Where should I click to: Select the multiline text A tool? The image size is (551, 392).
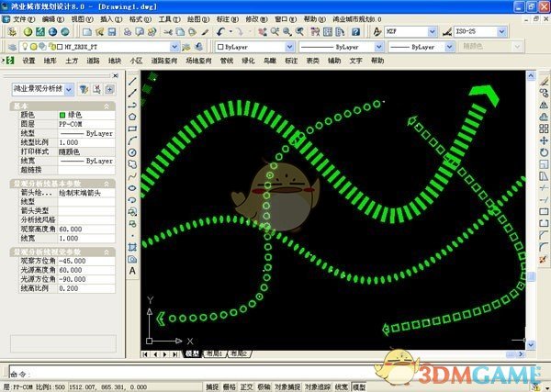pos(132,271)
